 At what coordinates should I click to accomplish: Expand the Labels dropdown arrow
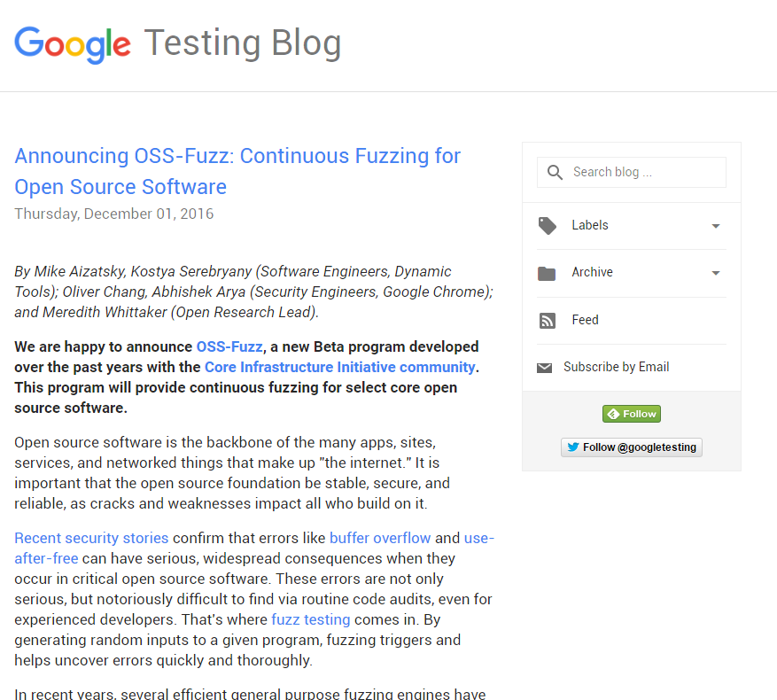(716, 226)
